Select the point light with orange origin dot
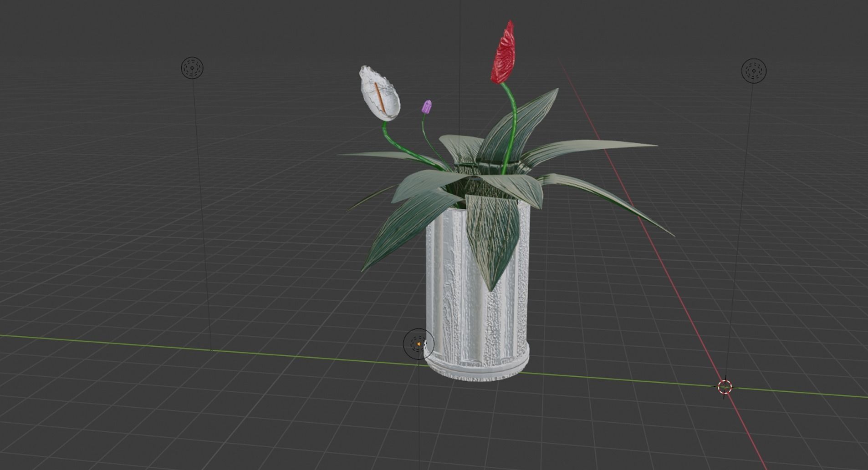The width and height of the screenshot is (868, 470). [419, 344]
